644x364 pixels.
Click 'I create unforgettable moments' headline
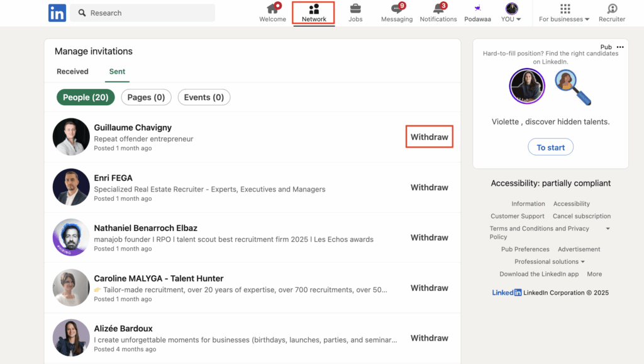[246, 339]
